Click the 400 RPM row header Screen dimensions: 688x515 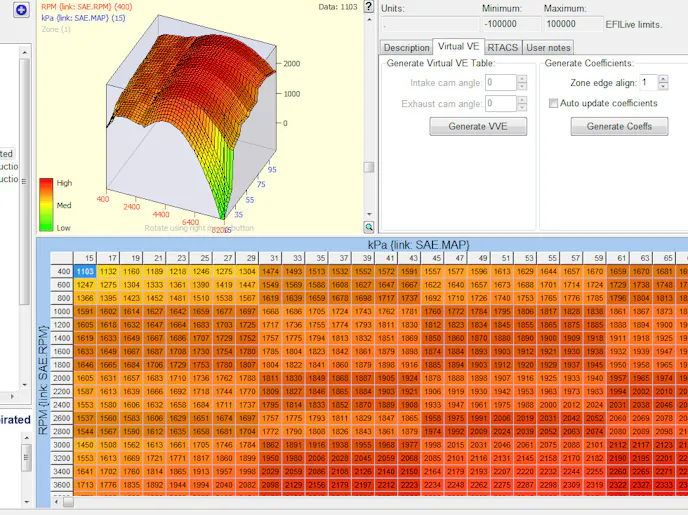tap(63, 271)
